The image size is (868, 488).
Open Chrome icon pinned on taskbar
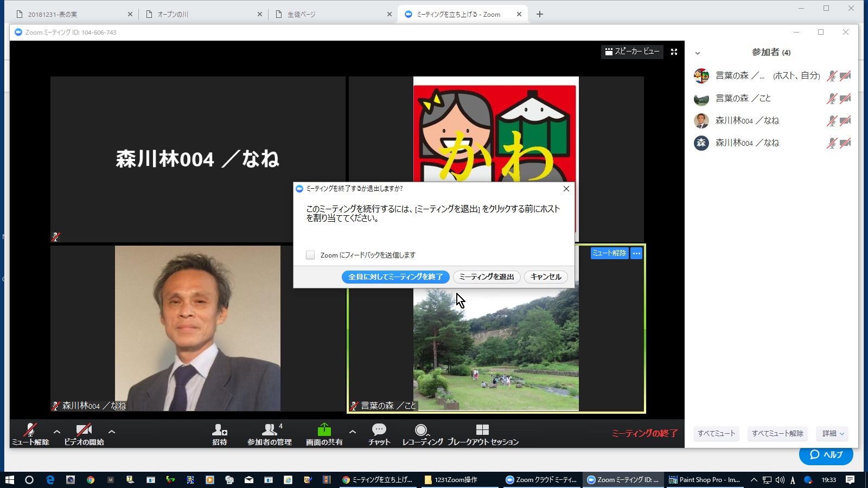(x=91, y=480)
